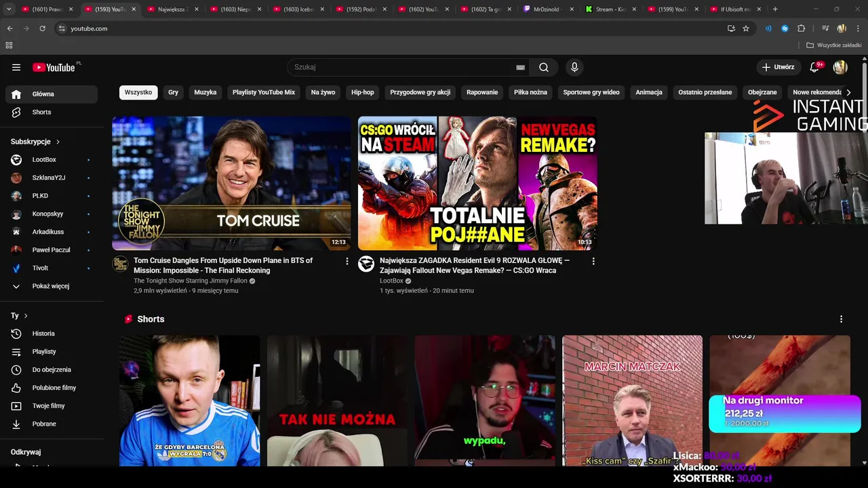This screenshot has width=868, height=488.
Task: Open the Tom Cruise video thumbnail
Action: click(x=231, y=183)
